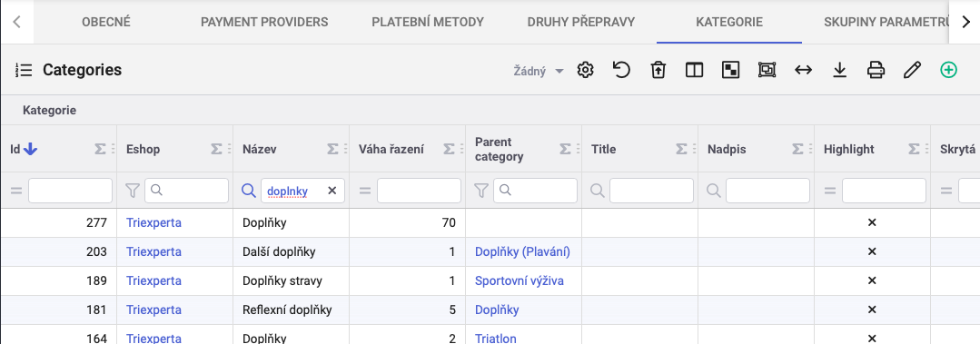The width and height of the screenshot is (980, 344).
Task: Open equals operator for Id filter
Action: coord(16,191)
